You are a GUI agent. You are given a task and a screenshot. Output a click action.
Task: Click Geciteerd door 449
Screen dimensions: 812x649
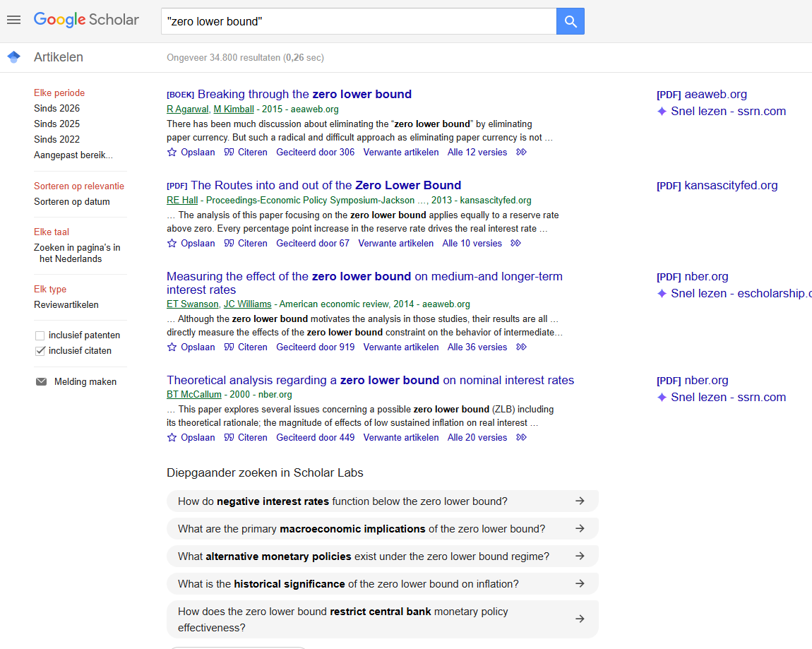pyautogui.click(x=316, y=438)
